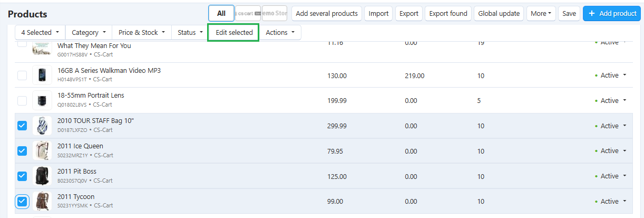The width and height of the screenshot is (644, 218).
Task: Click Edit selected
Action: pyautogui.click(x=234, y=33)
